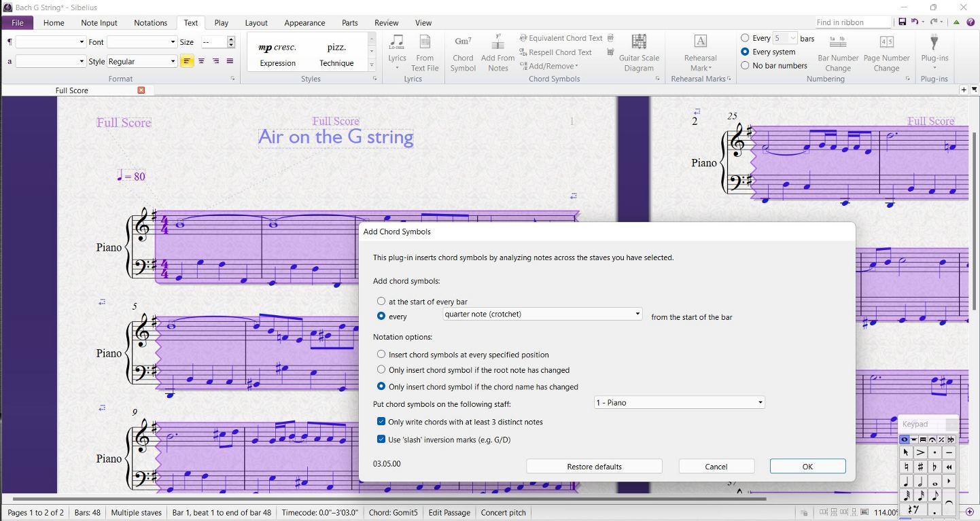Click the From Text File icon
Image resolution: width=980 pixels, height=521 pixels.
425,53
